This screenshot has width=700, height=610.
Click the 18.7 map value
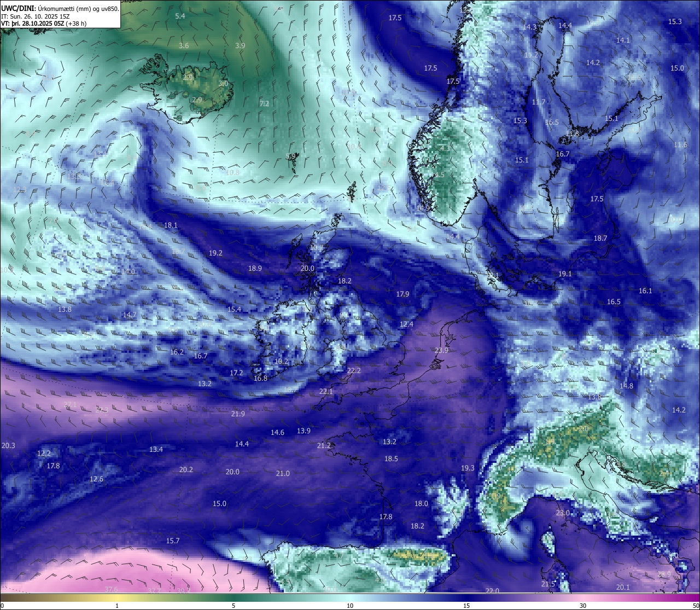coord(600,239)
